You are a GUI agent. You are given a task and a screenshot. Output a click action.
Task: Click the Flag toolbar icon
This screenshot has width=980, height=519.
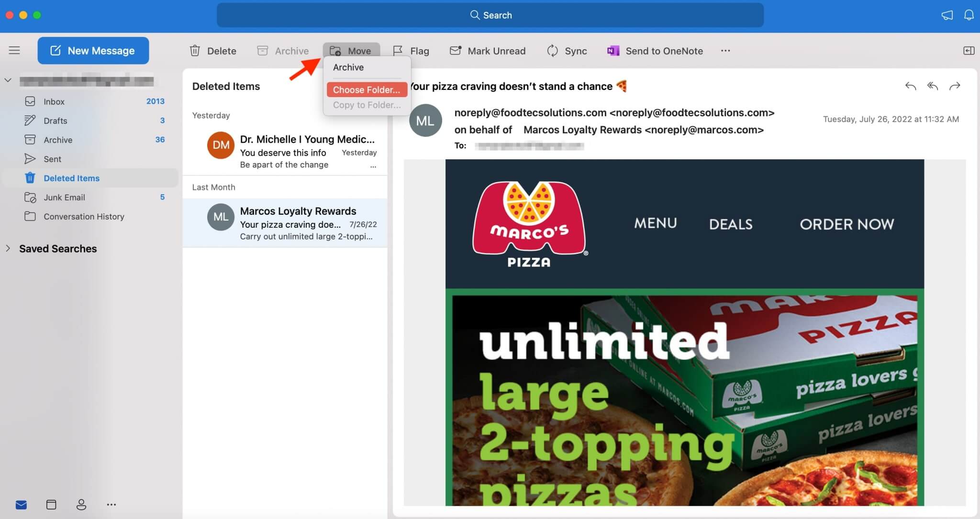point(398,51)
